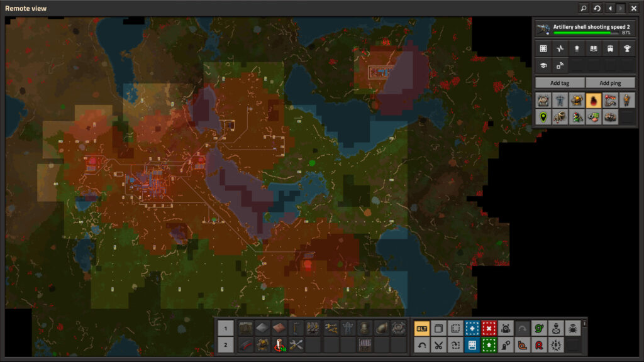Select red deconstruction planner shortcut
The image size is (644, 362).
pyautogui.click(x=489, y=328)
